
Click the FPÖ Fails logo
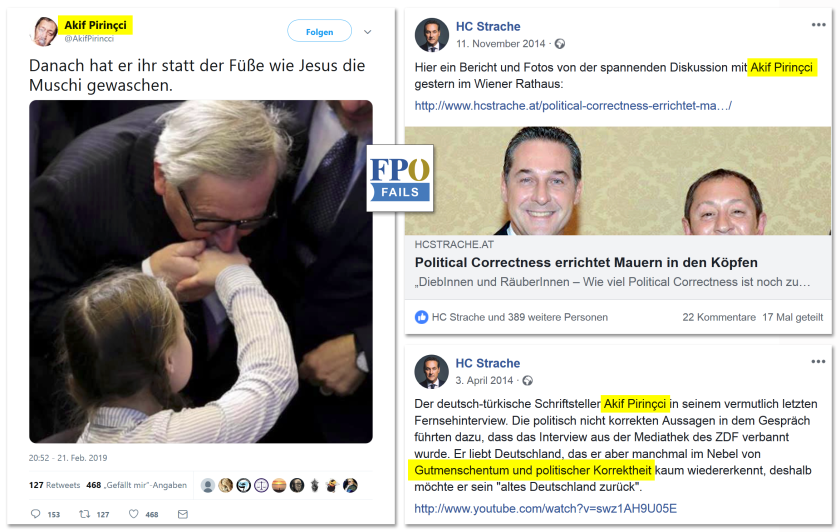point(400,178)
